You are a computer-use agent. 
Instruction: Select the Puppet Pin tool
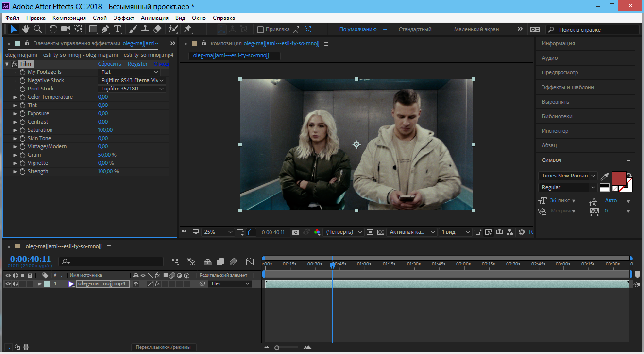pos(187,29)
